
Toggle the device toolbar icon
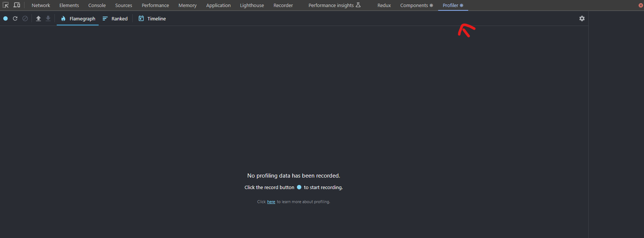point(17,5)
